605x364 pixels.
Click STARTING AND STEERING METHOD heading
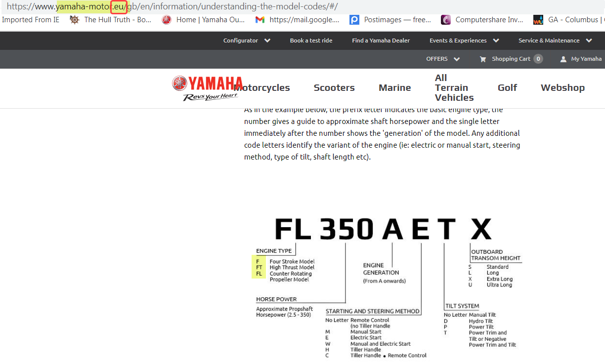(x=373, y=311)
